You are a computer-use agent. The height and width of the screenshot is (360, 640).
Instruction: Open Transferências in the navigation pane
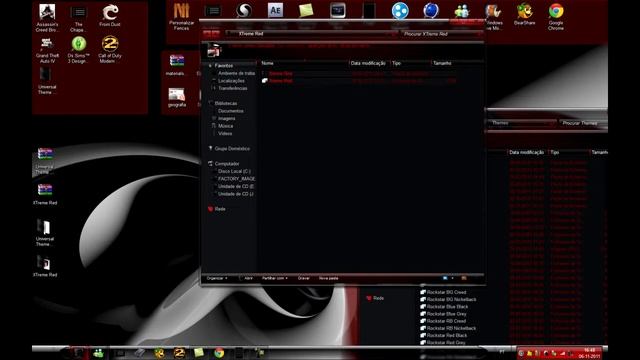tap(233, 88)
